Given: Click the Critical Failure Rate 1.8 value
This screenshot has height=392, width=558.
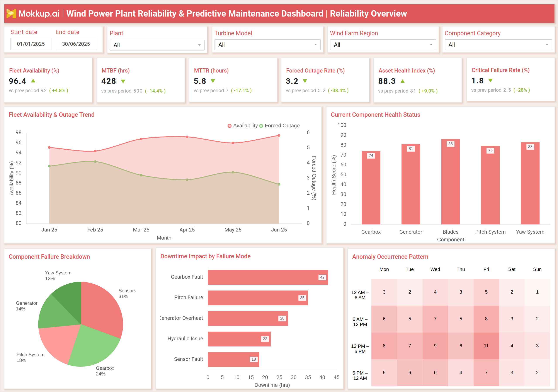Looking at the screenshot, I should coord(478,81).
